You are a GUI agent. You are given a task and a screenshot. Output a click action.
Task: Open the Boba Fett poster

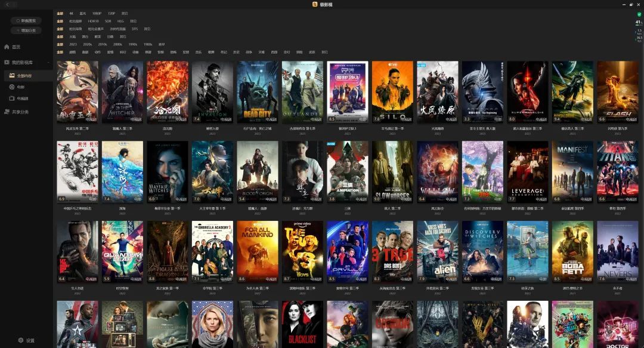572,252
